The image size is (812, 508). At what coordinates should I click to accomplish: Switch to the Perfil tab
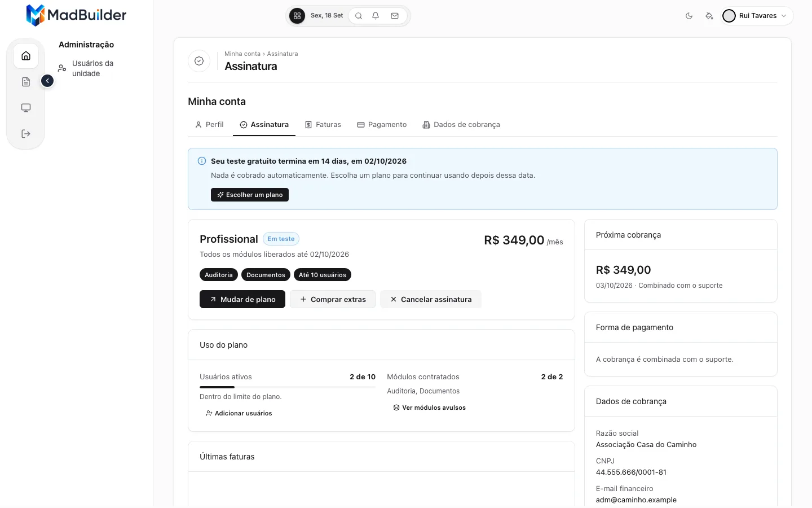coord(209,125)
